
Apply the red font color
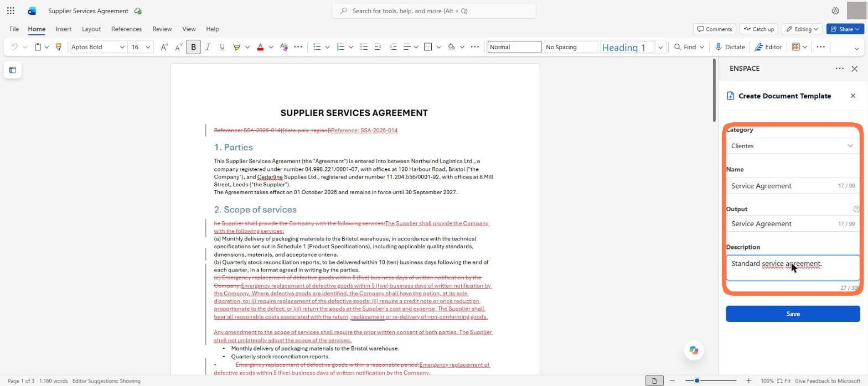tap(260, 47)
